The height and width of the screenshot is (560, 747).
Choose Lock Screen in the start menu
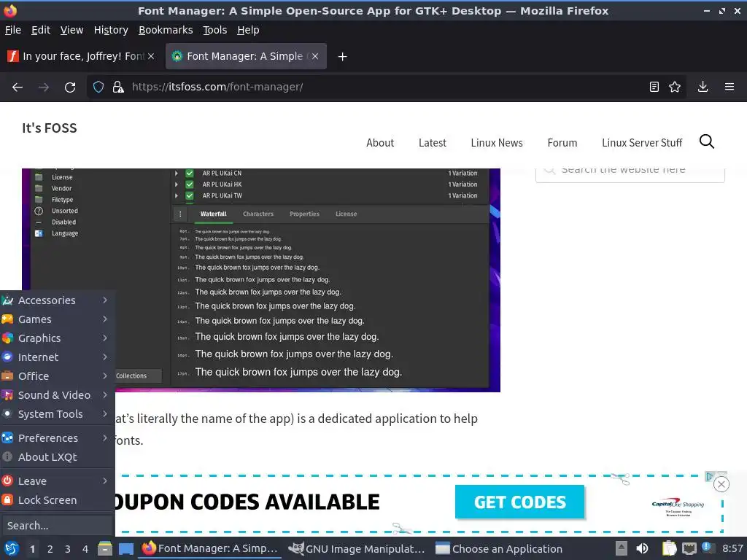57,500
